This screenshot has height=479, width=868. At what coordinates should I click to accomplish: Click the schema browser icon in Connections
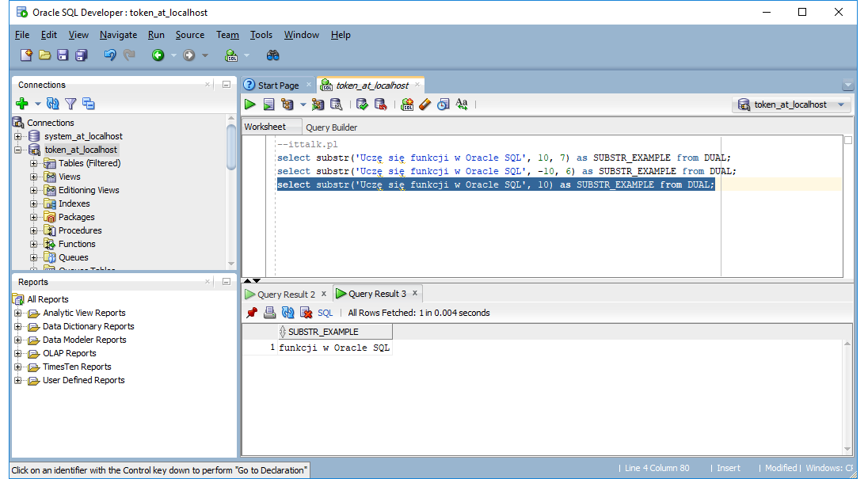click(x=89, y=104)
